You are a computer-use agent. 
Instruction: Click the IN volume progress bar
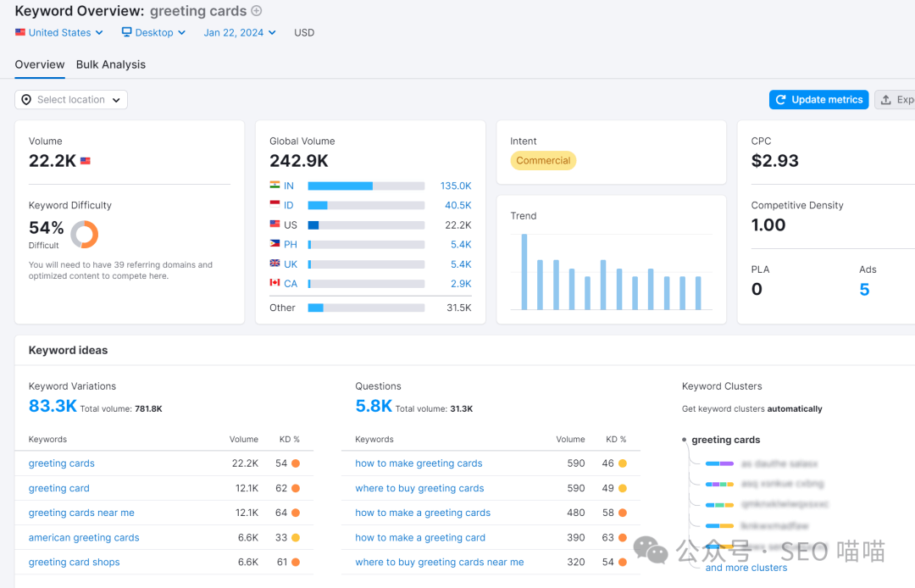[367, 186]
